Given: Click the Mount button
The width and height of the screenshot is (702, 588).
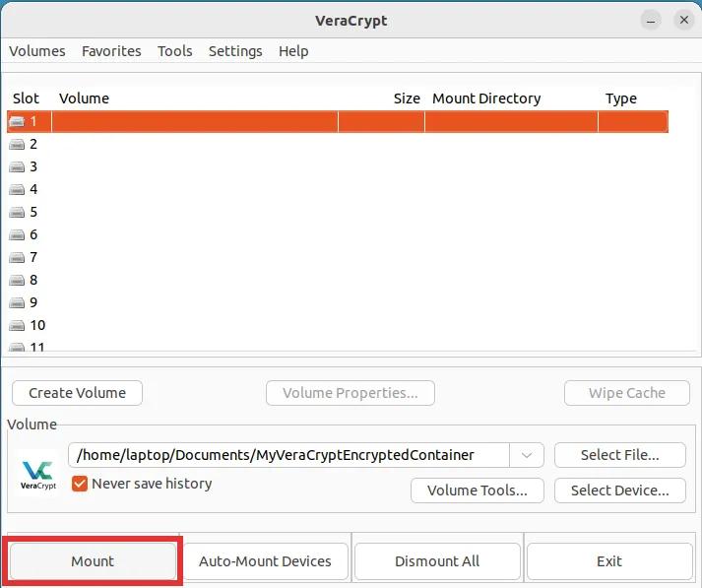Looking at the screenshot, I should pos(93,561).
